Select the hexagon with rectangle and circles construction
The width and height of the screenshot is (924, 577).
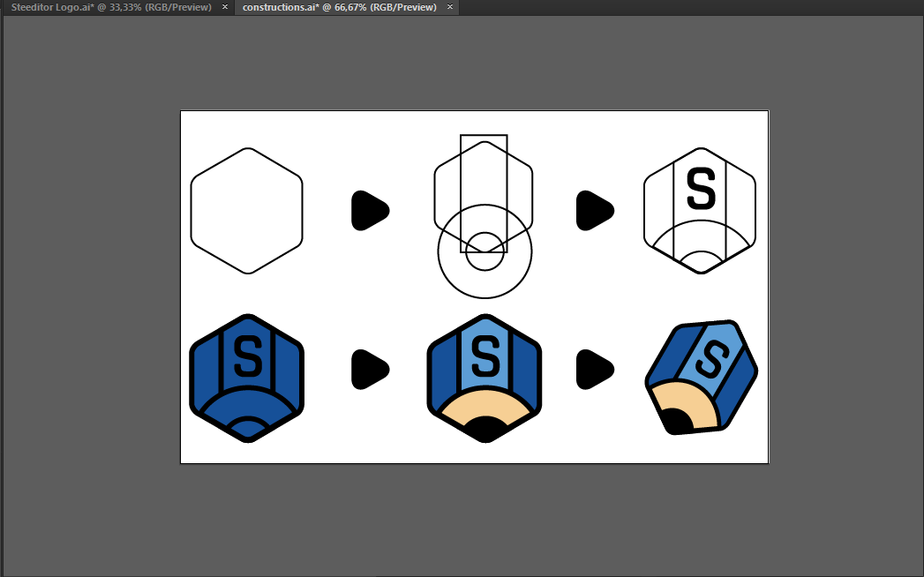point(484,215)
